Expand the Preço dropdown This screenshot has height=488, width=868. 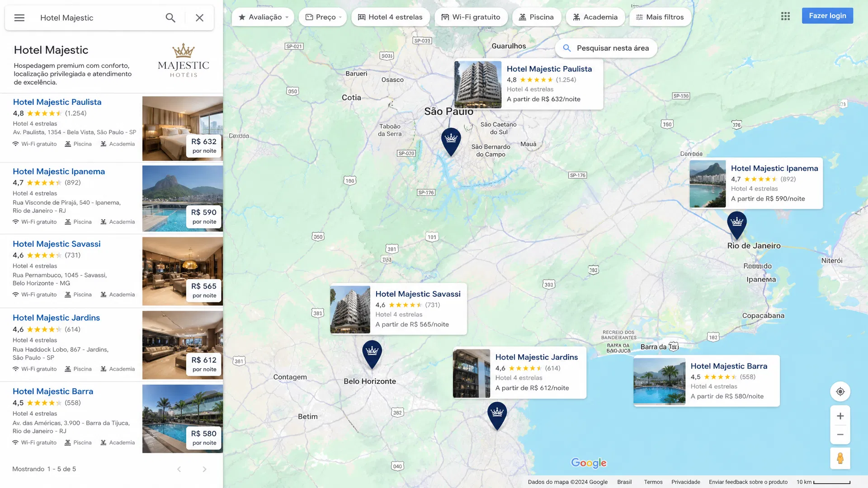coord(323,17)
